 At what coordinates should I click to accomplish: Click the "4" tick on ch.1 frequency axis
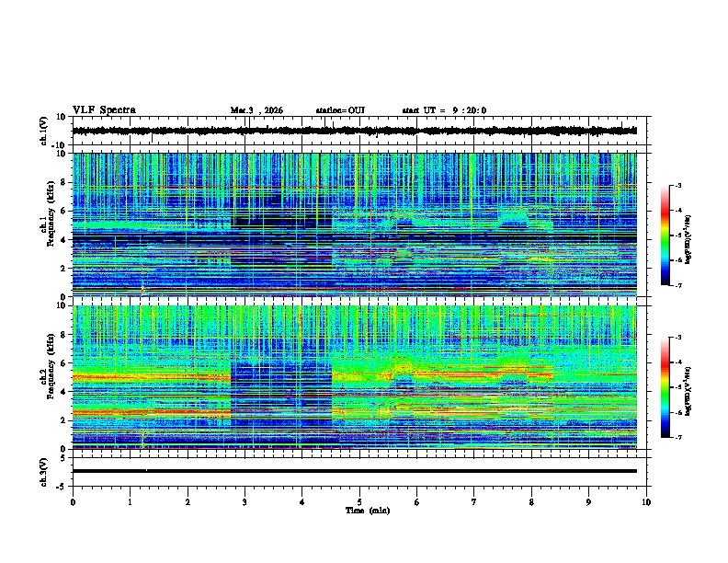(x=63, y=240)
